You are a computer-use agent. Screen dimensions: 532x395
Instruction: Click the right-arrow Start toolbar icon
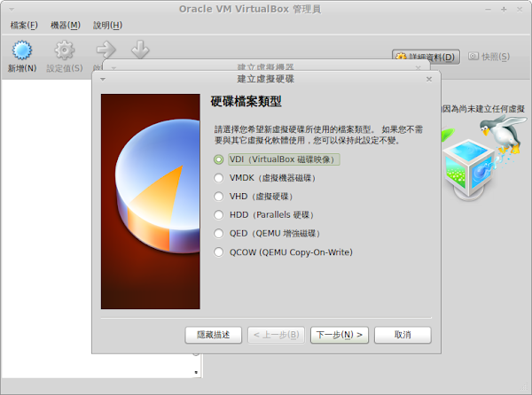(x=106, y=50)
